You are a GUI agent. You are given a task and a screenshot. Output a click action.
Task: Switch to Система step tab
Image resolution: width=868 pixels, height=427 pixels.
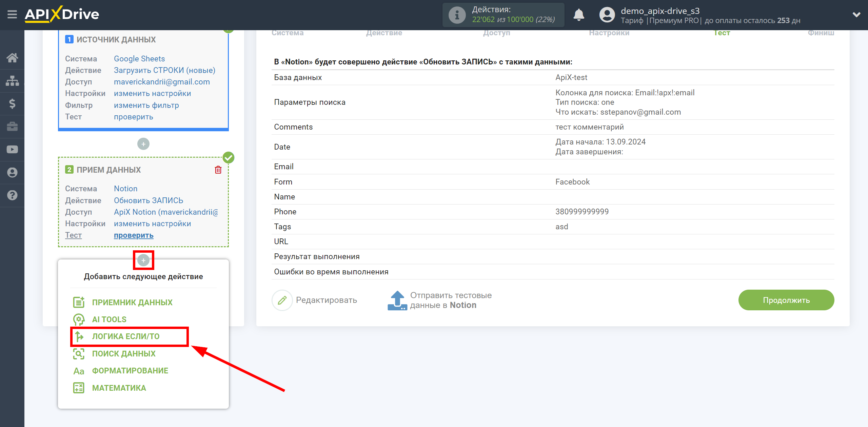click(288, 33)
